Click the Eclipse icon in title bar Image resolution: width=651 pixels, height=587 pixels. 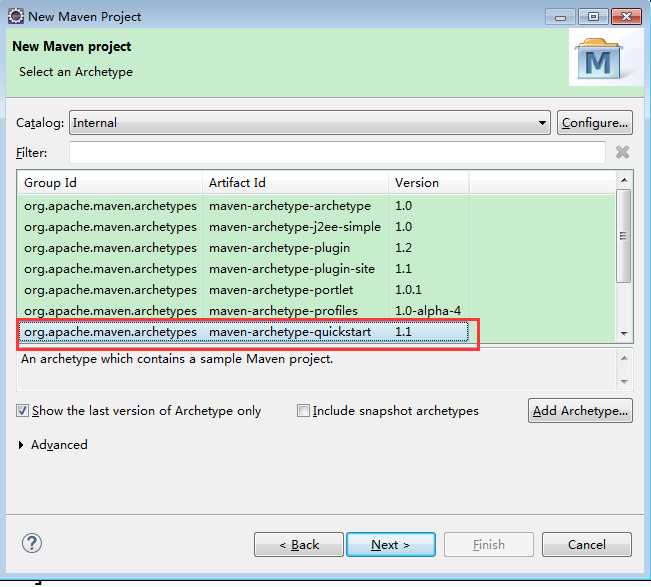pos(16,16)
